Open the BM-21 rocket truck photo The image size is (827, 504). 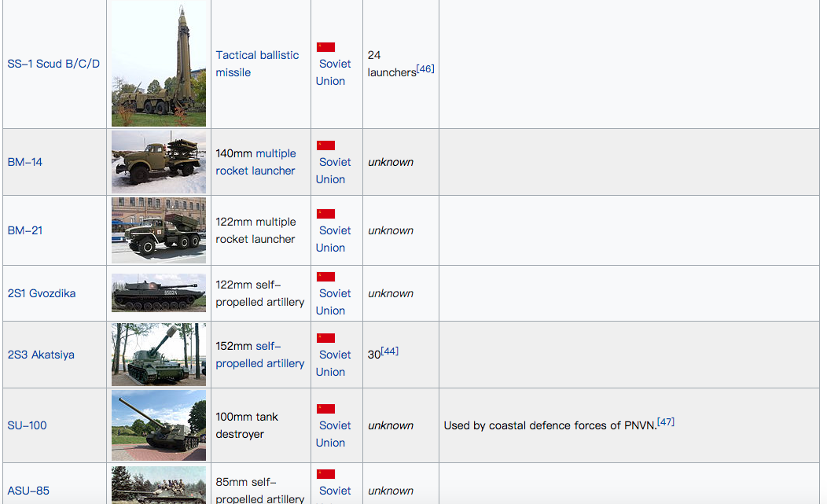(x=159, y=230)
